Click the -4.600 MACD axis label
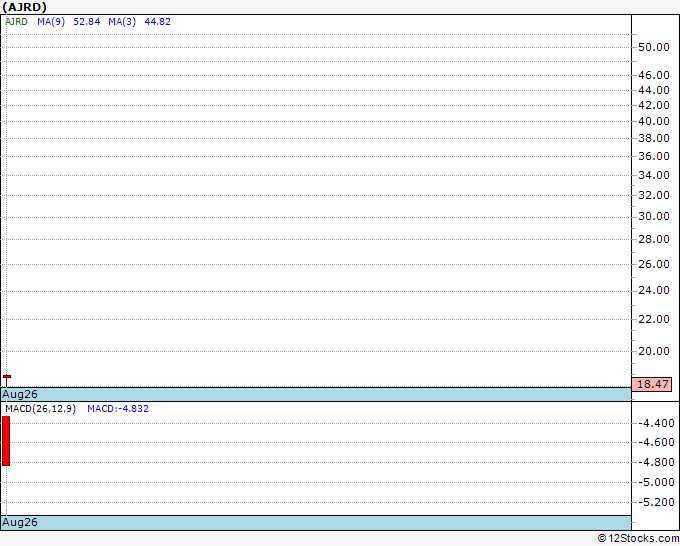This screenshot has width=680, height=546. [x=656, y=442]
